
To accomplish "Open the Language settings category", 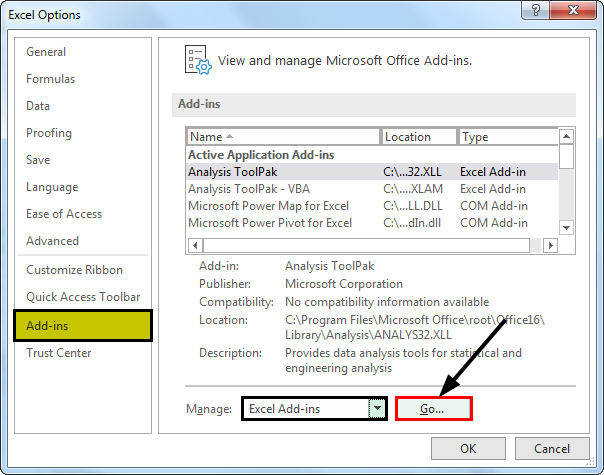I will 52,187.
